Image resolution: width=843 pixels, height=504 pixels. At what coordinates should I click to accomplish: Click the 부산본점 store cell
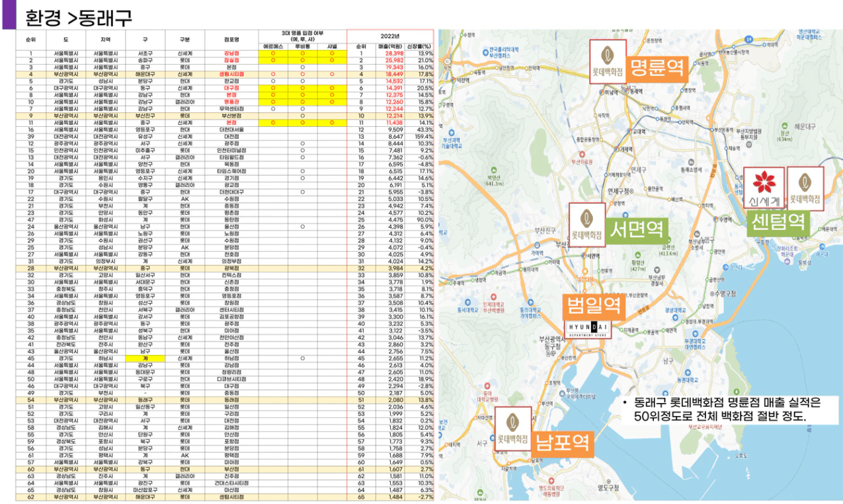click(x=231, y=116)
